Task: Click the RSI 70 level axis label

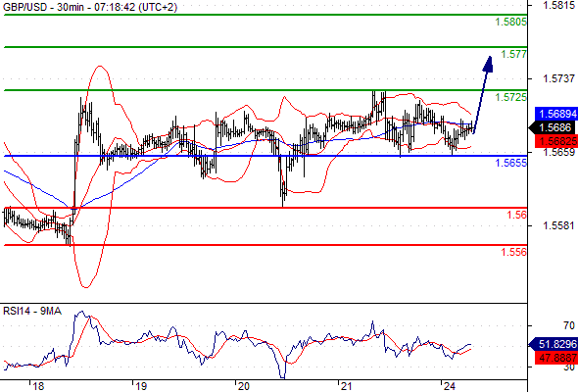Action: click(569, 325)
